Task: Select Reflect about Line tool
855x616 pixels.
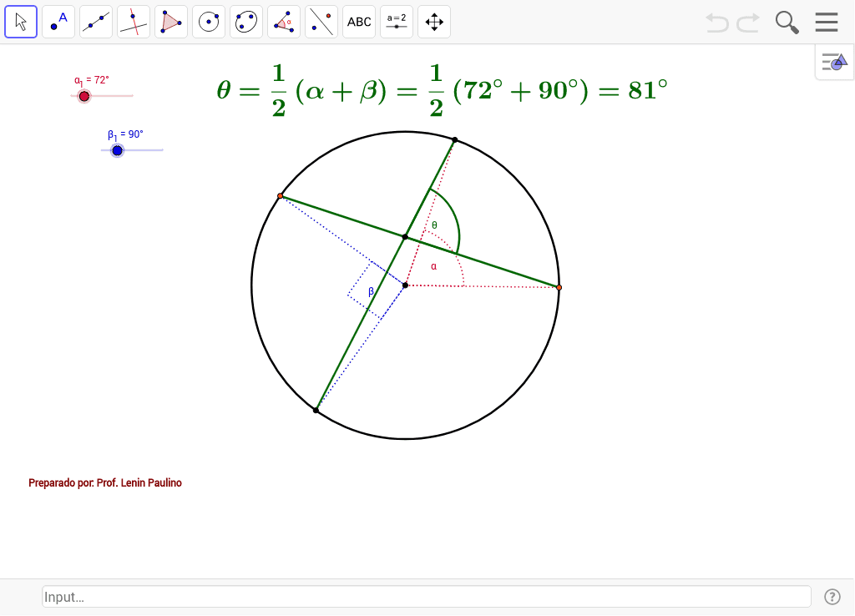Action: tap(321, 22)
